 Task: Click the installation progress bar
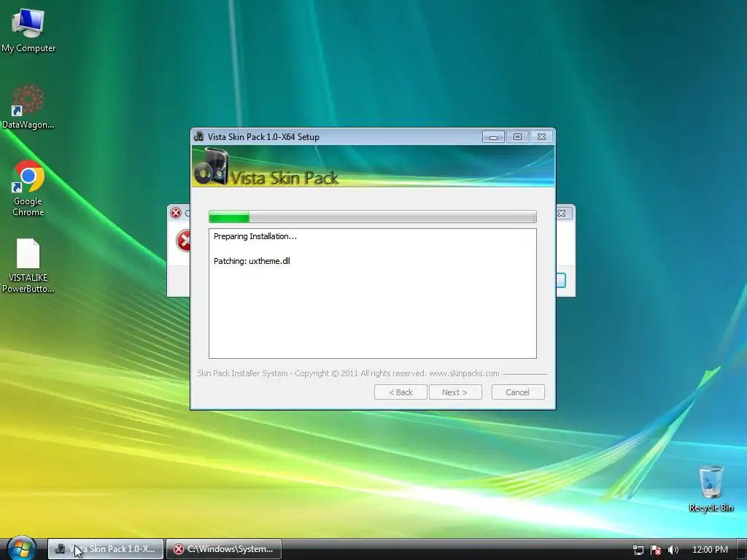(373, 217)
